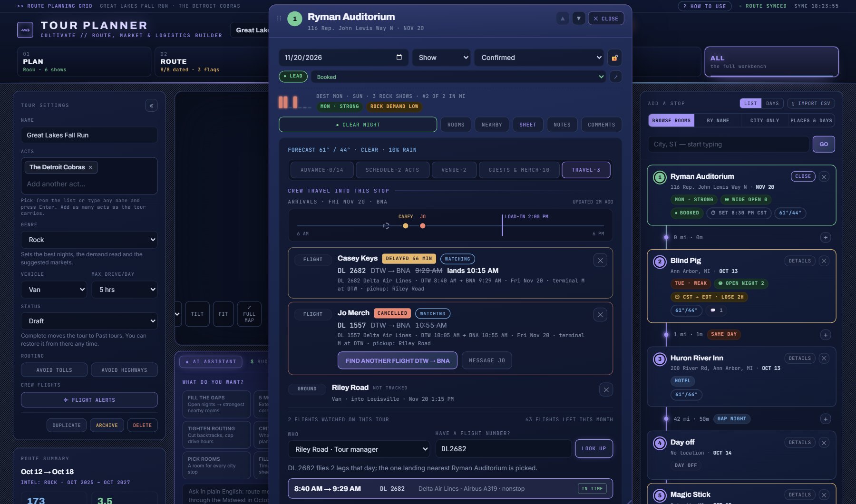
Task: Dismiss the Jo Merch flight card
Action: [600, 315]
